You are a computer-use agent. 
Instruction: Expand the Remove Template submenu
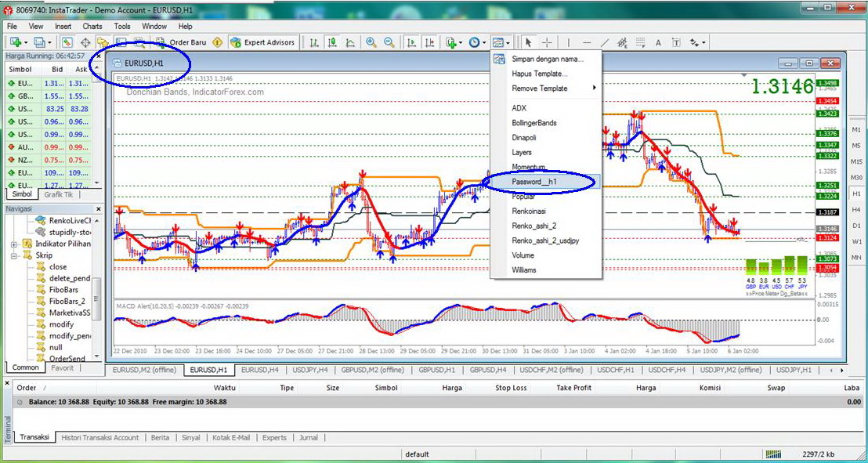545,88
